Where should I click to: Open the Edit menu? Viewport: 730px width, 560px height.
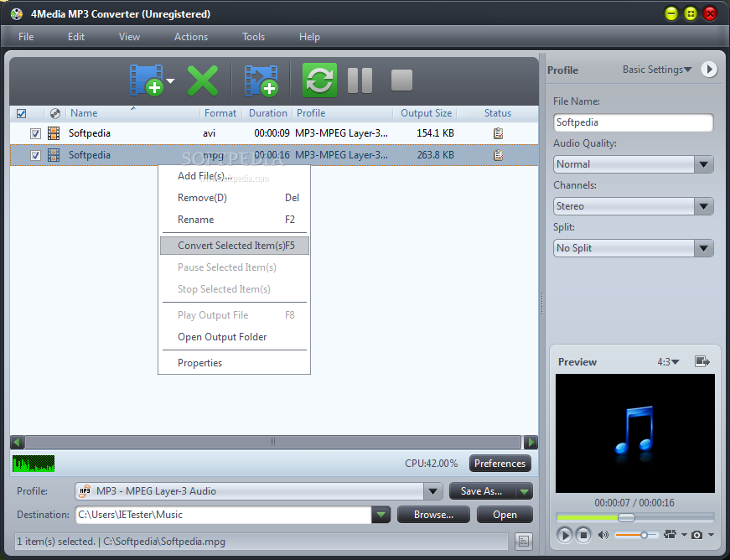(x=76, y=37)
